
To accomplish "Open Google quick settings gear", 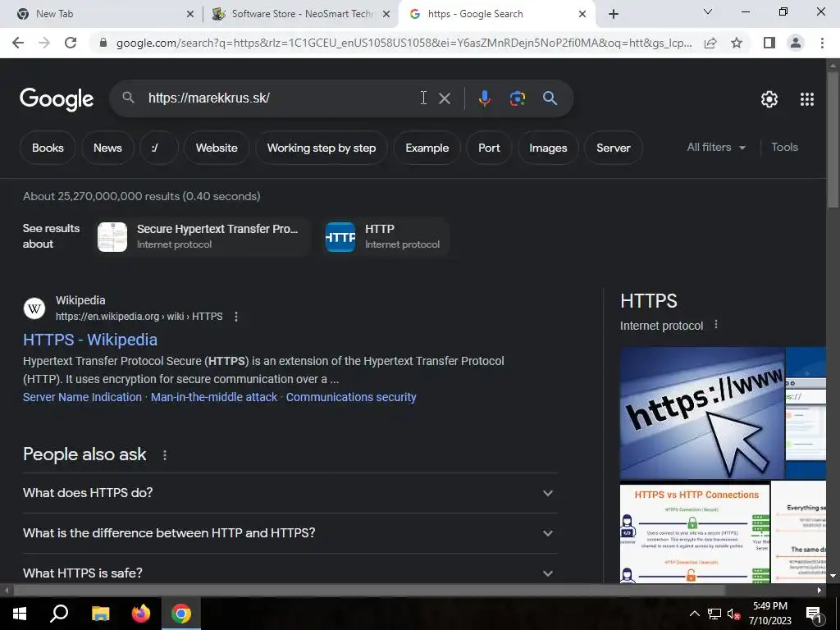I will point(769,99).
